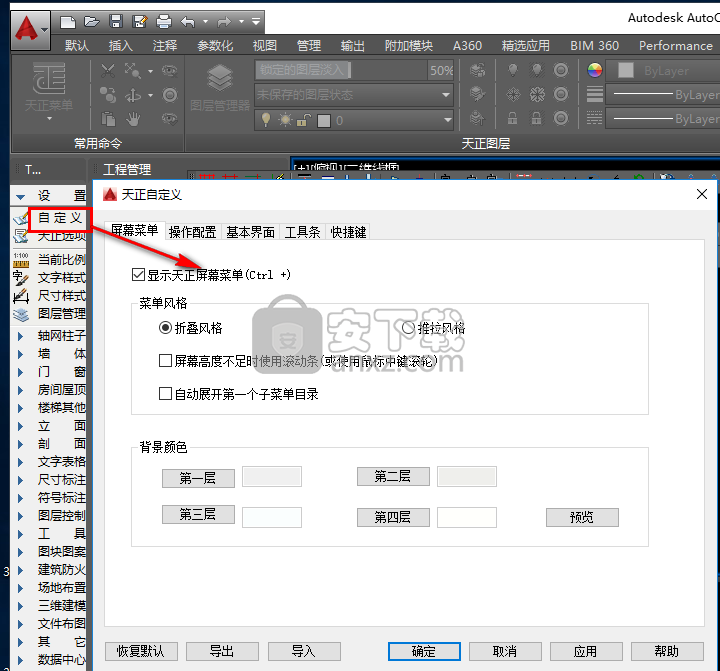Click the paste clipboard icon in 常用命令 panel
The height and width of the screenshot is (671, 720).
pyautogui.click(x=108, y=119)
